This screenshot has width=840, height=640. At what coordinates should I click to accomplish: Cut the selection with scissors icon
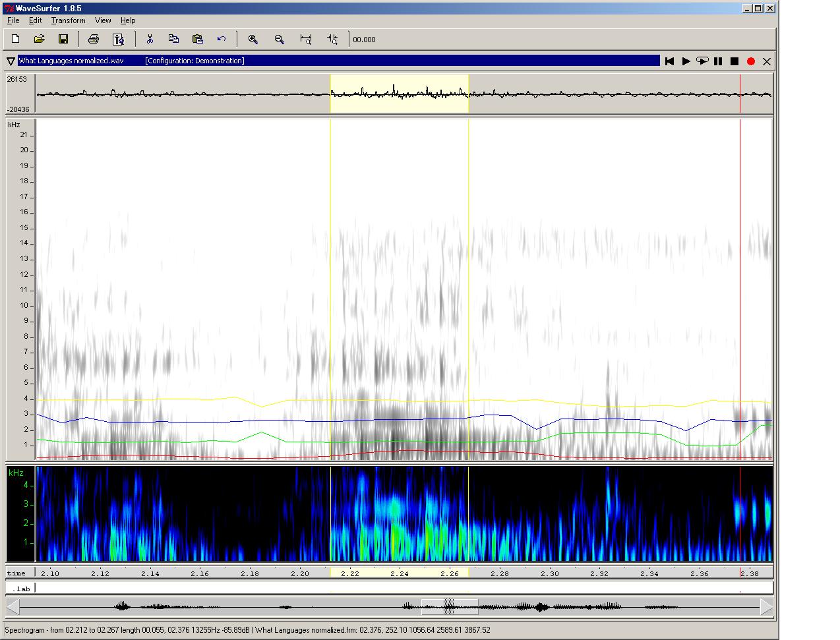(150, 40)
